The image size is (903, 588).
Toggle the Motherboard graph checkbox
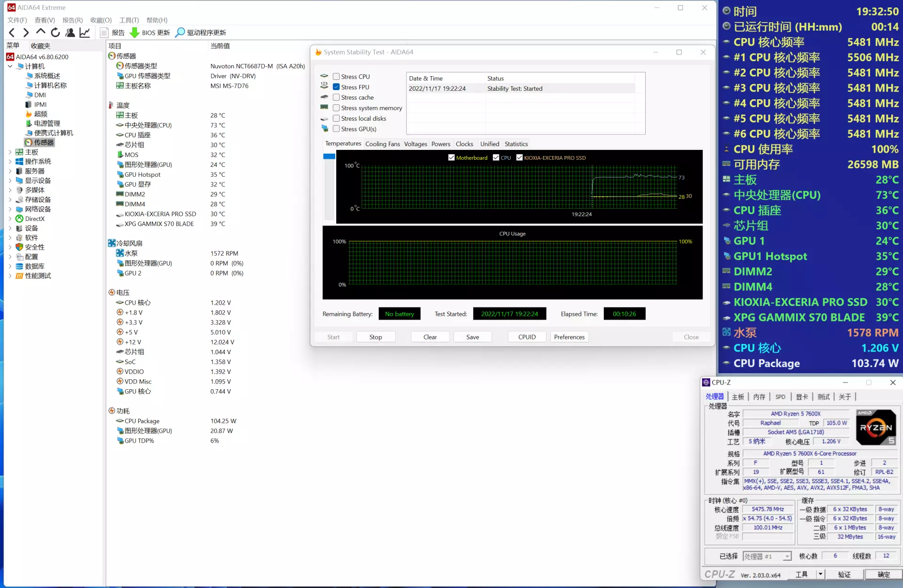click(x=451, y=158)
